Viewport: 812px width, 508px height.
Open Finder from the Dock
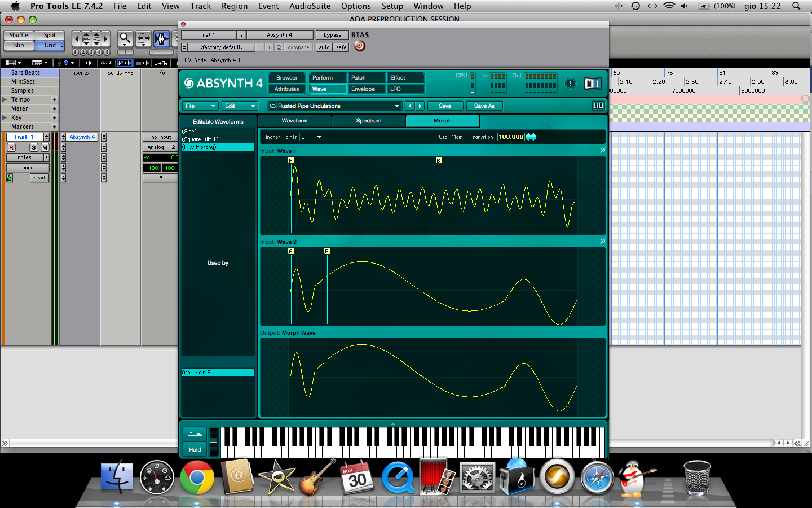tap(117, 478)
